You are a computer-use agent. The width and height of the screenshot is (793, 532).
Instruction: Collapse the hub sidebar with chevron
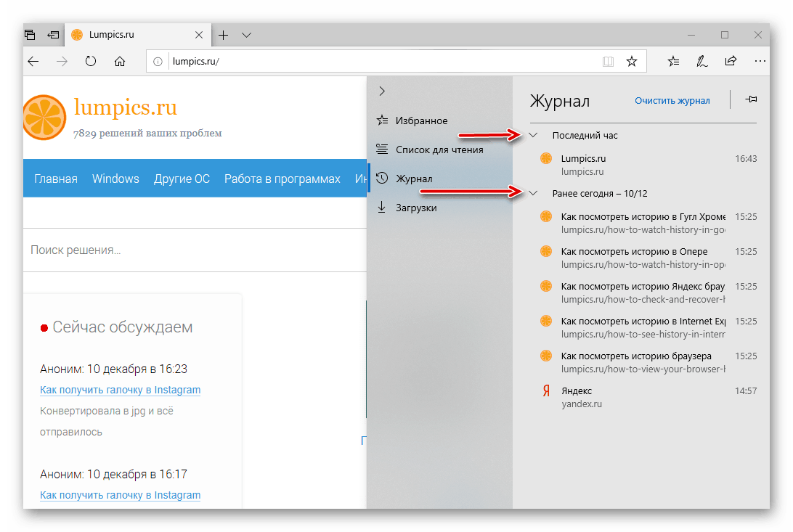pos(382,91)
